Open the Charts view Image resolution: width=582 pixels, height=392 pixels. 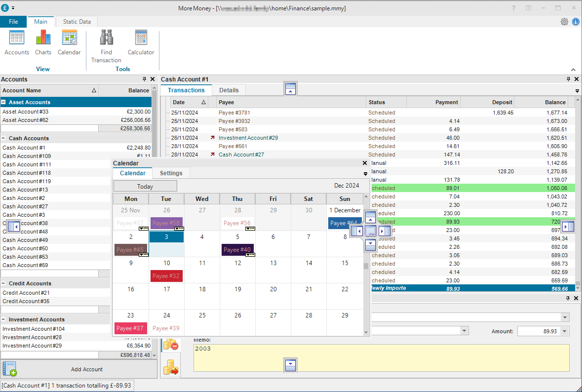(x=43, y=43)
